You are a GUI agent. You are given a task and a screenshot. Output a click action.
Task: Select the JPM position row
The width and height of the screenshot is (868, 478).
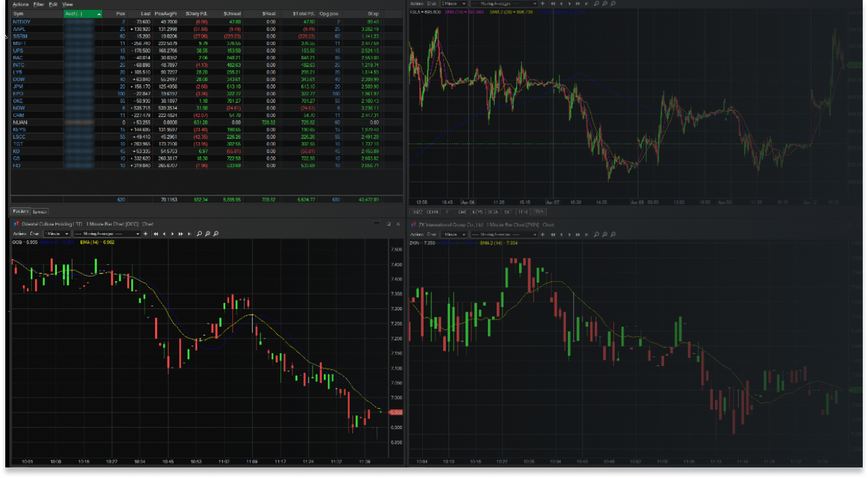(206, 86)
